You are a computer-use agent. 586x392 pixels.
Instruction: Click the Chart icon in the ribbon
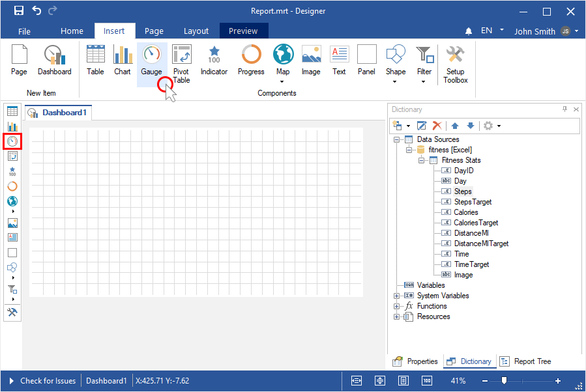point(123,62)
